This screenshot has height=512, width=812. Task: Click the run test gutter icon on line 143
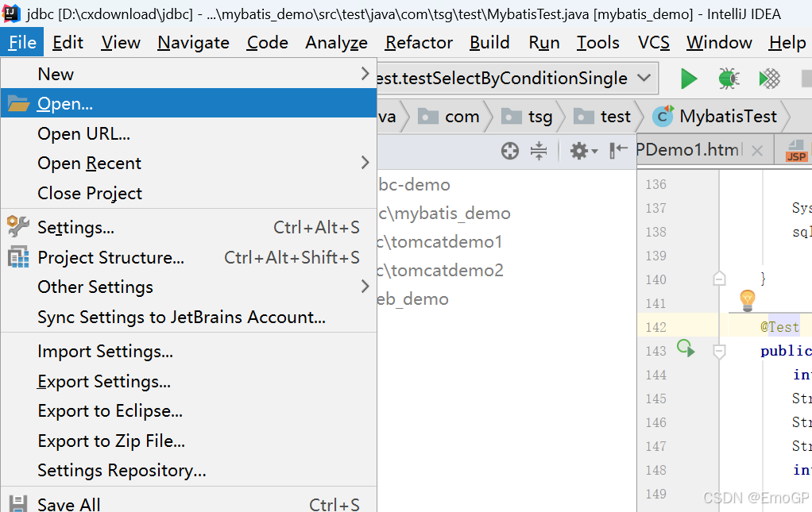686,348
